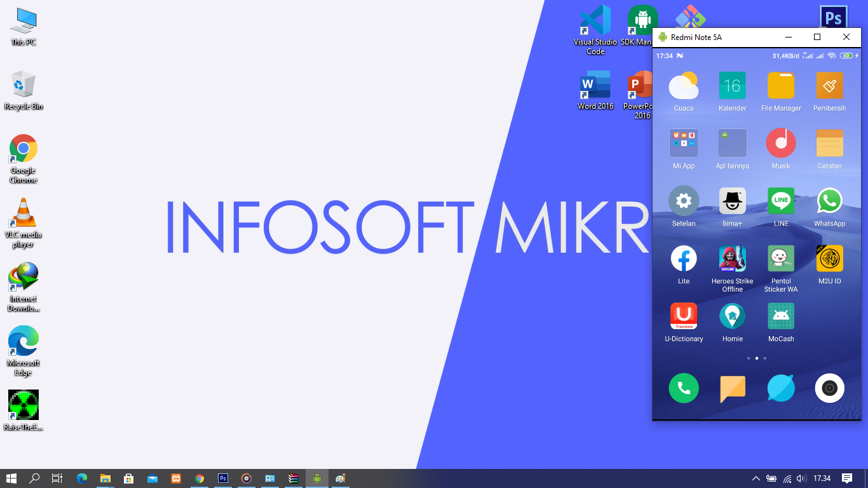Select Internet Download Manager desktop shortcut
Image resolution: width=868 pixels, height=488 pixels.
(24, 287)
